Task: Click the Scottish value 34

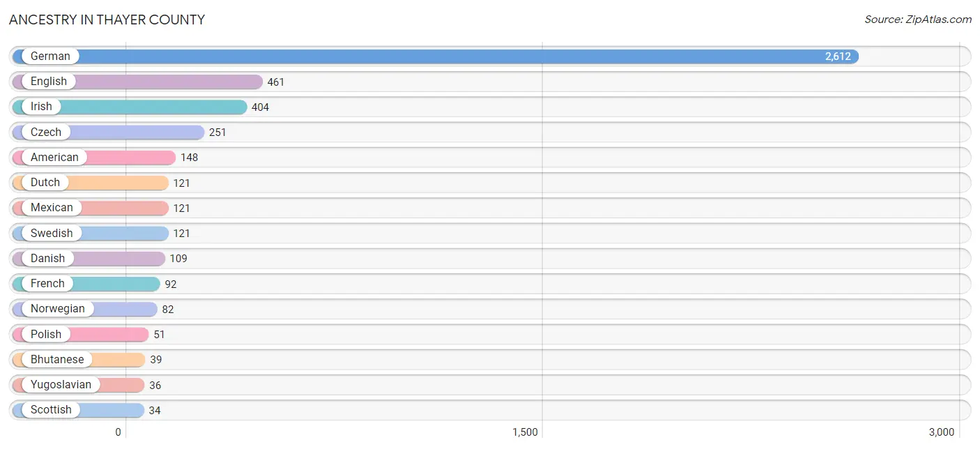Action: coord(155,411)
